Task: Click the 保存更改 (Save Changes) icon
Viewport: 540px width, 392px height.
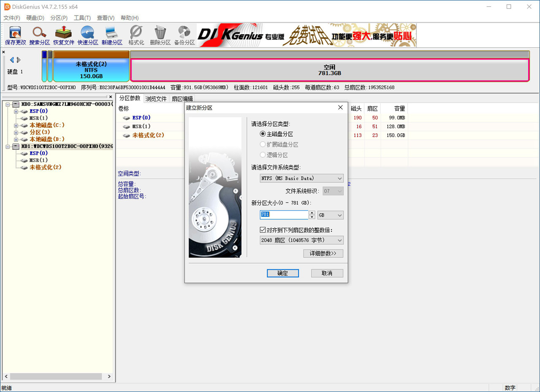Action: point(15,35)
